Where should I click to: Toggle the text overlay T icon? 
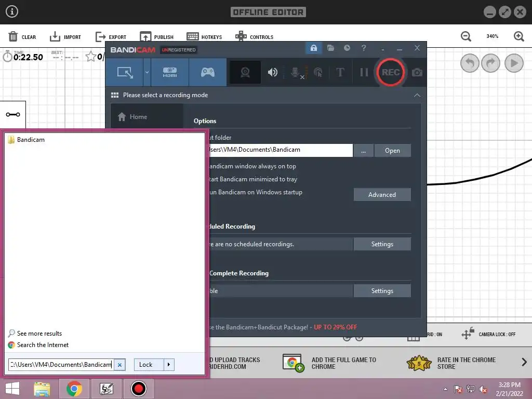click(340, 72)
